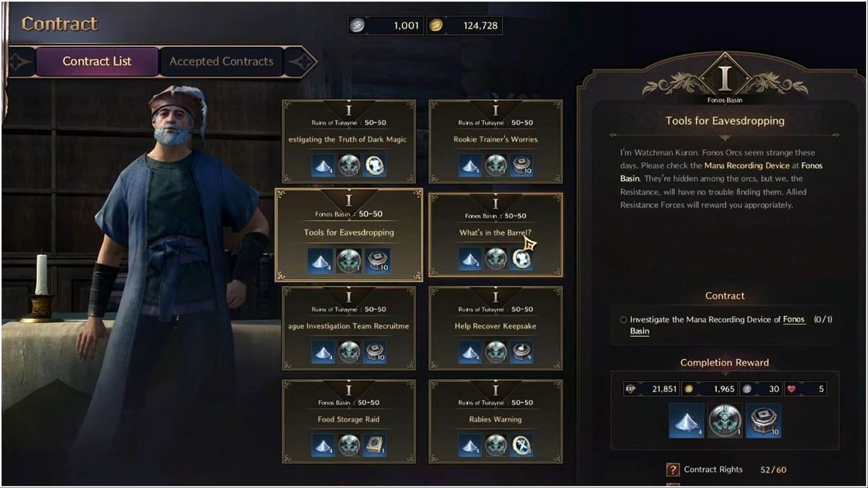Click the armor reward icon on What's in the Barrel?
This screenshot has height=488, width=868.
522,259
